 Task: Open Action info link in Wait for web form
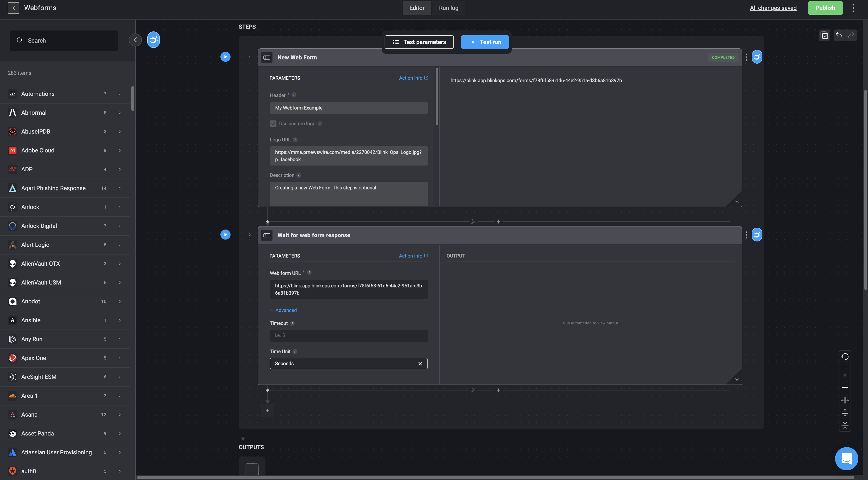click(x=413, y=256)
